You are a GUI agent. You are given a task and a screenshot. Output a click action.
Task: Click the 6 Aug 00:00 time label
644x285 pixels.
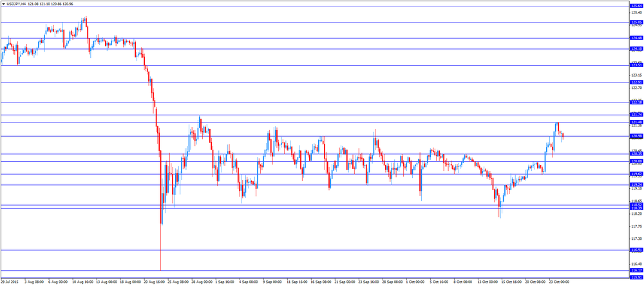tap(58, 282)
